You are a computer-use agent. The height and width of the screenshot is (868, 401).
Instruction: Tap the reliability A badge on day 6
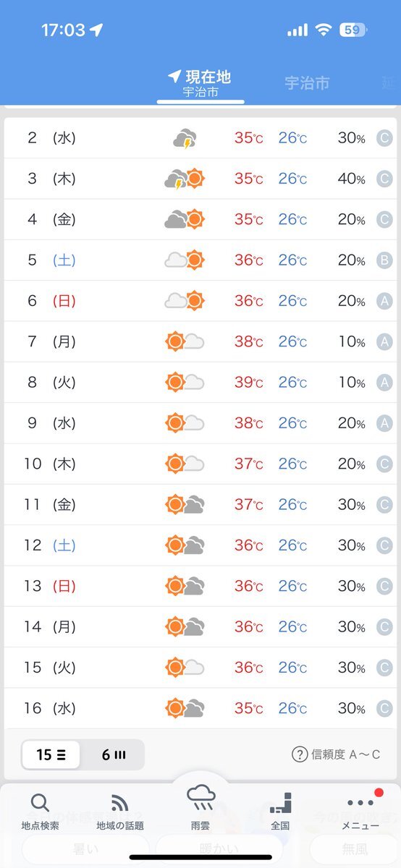tap(384, 301)
